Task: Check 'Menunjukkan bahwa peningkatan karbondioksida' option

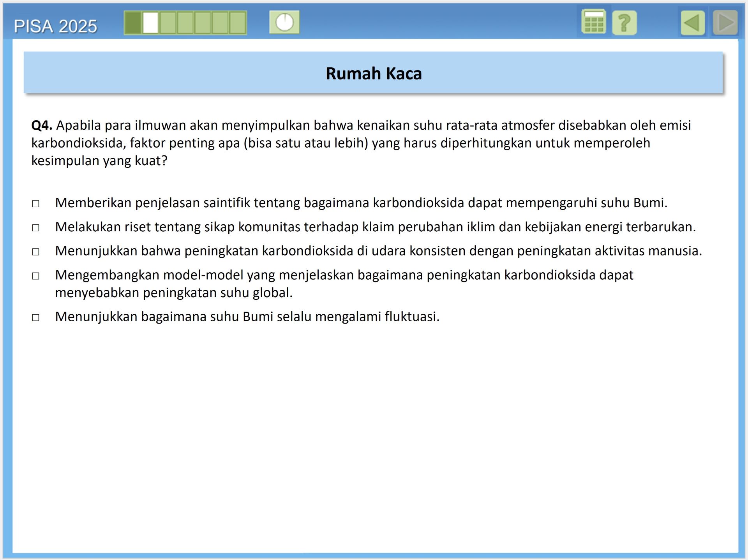Action: (36, 252)
